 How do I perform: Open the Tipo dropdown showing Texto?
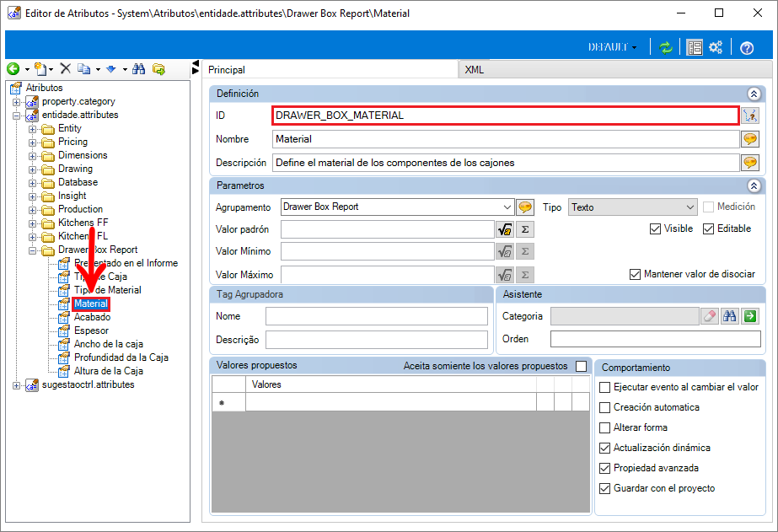pos(690,207)
